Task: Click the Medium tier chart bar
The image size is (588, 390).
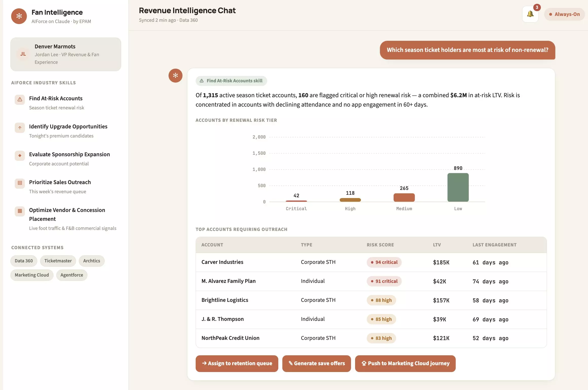Action: click(404, 198)
